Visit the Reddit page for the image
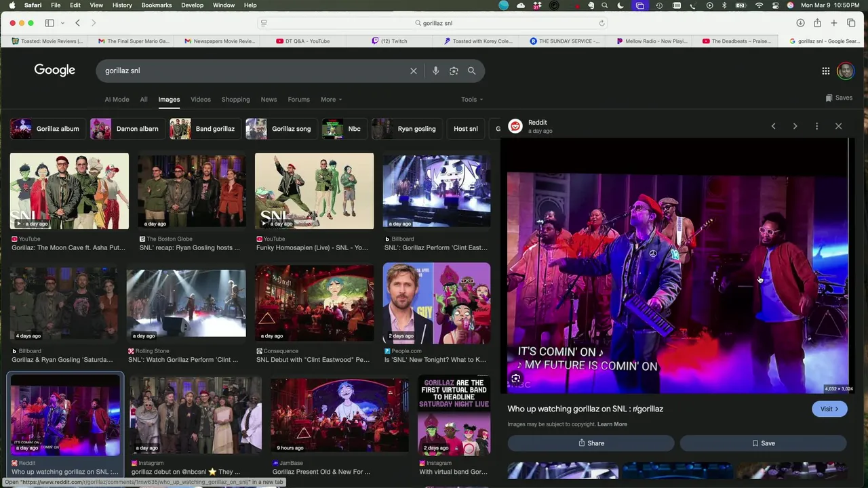 (x=829, y=409)
